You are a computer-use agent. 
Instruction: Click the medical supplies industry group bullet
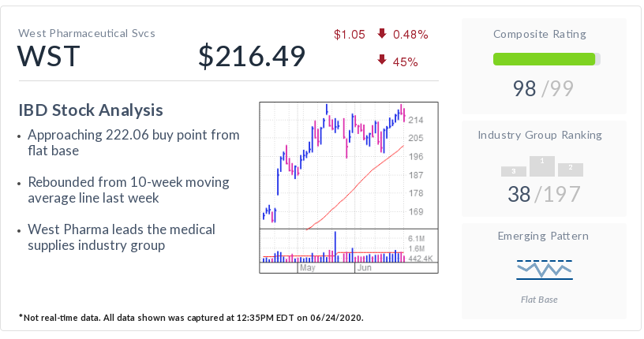[121, 237]
